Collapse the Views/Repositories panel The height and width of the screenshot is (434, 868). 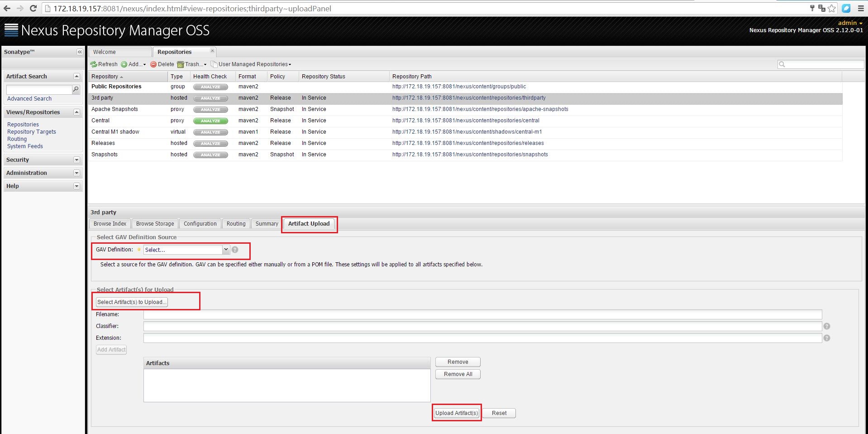76,112
